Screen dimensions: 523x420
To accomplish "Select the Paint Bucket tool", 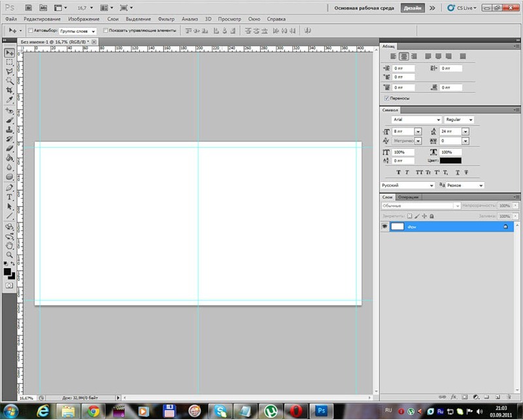I will [x=9, y=158].
